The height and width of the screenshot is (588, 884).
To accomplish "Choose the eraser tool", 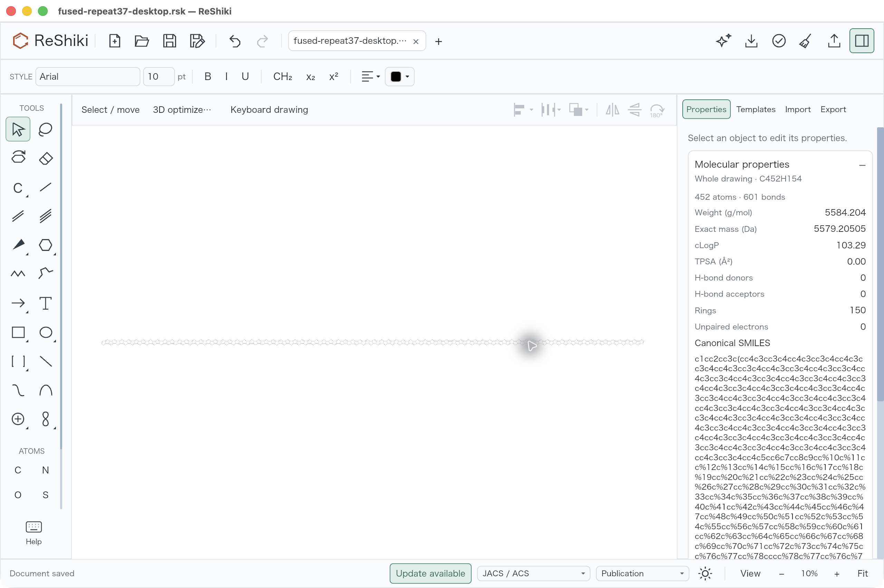I will (45, 158).
